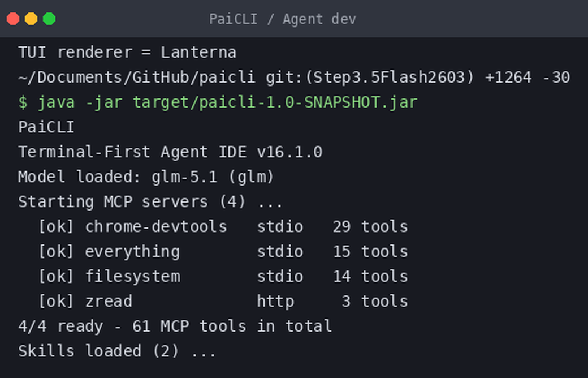The height and width of the screenshot is (378, 588).
Task: Click the TUI renderer = Lanterna line
Action: (127, 53)
